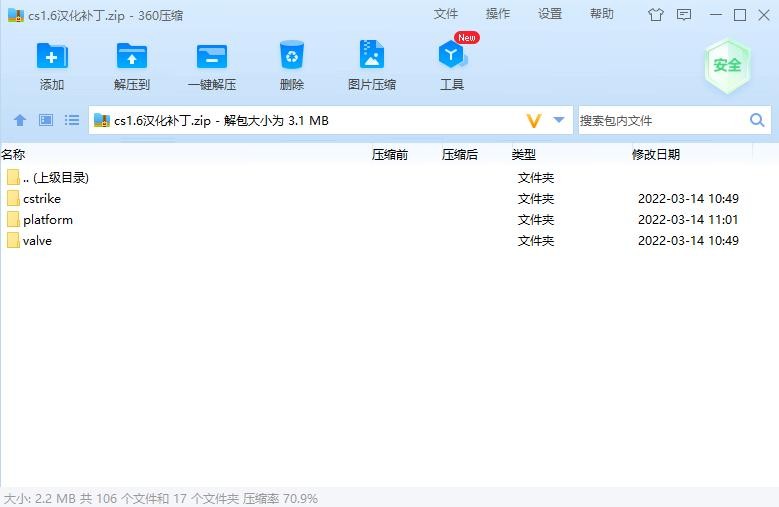Click the valve row date 2022-03-14 10:49

tap(688, 240)
